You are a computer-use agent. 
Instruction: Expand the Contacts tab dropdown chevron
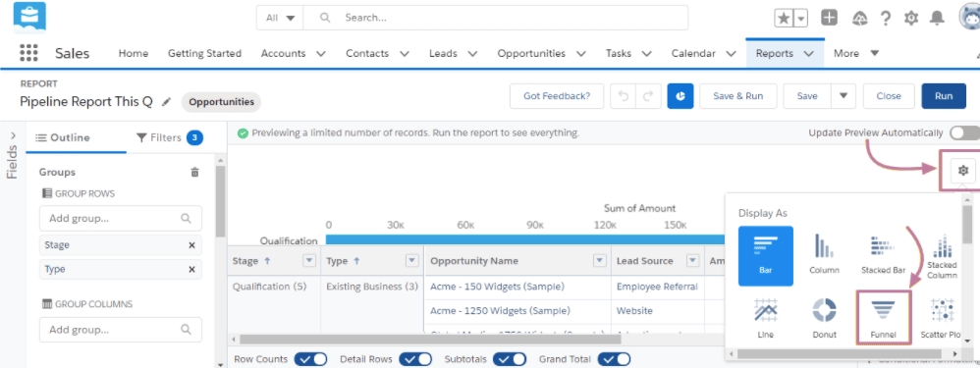tap(404, 54)
